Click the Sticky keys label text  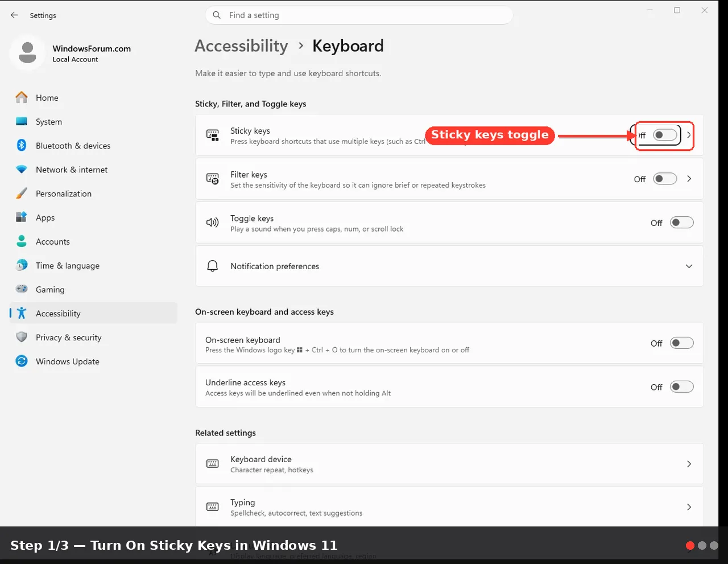pyautogui.click(x=250, y=130)
